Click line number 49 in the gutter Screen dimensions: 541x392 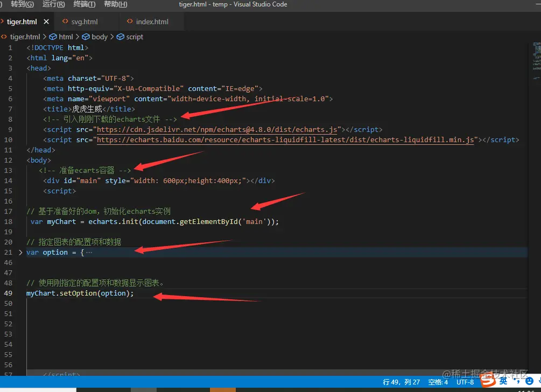click(8, 293)
